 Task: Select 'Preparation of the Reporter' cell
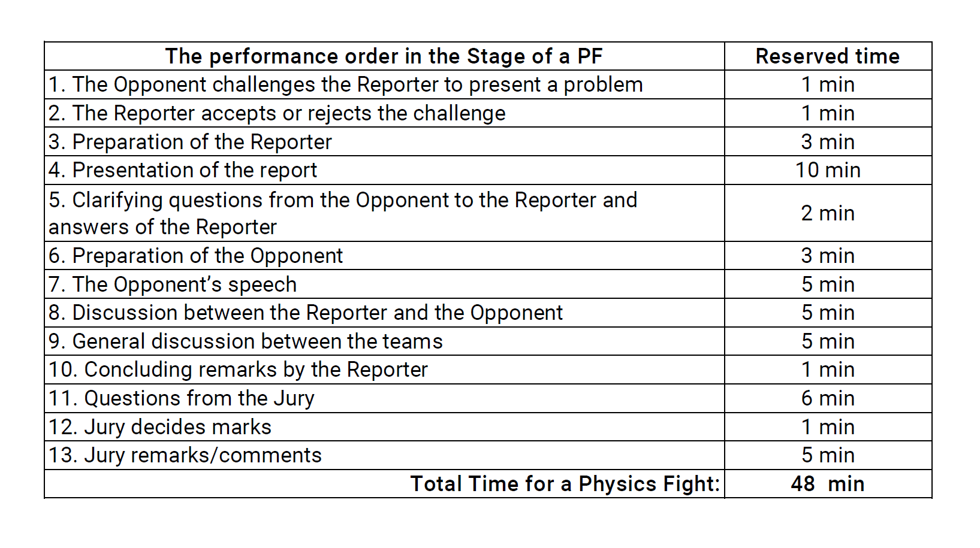click(x=384, y=142)
